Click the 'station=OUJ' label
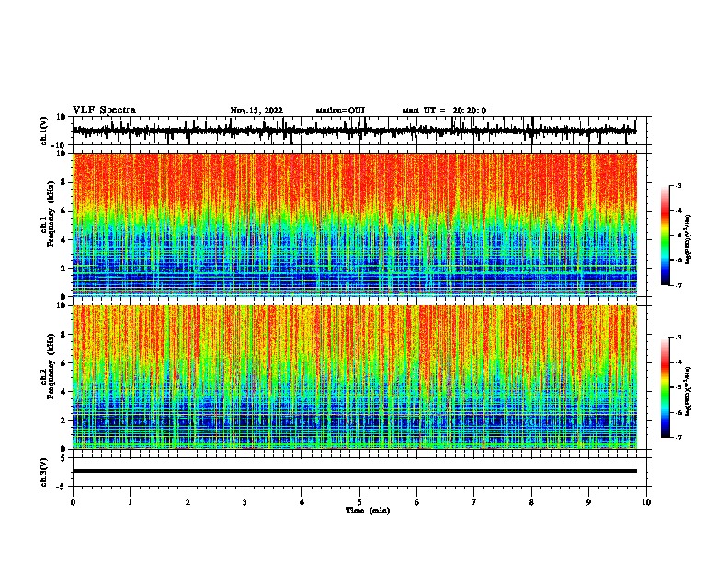728x563 pixels. click(x=340, y=110)
